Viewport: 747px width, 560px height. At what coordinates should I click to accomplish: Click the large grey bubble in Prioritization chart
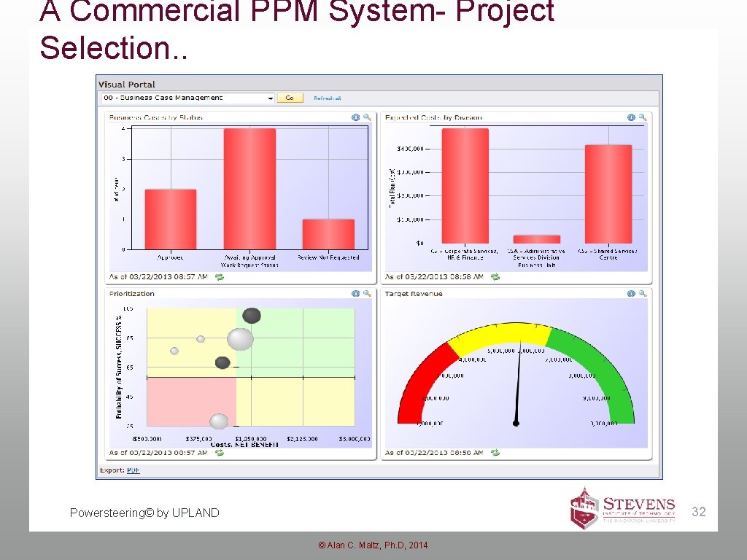coord(240,340)
